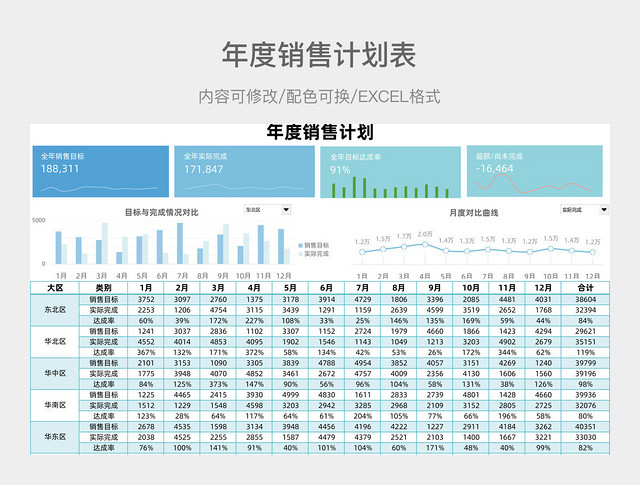This screenshot has width=640, height=485.
Task: Click 204% in 华南区 达成率 row
Action: (x=362, y=416)
